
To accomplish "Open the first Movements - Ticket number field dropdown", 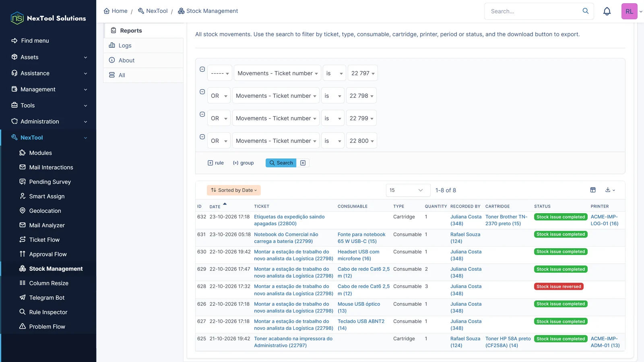I will (277, 73).
